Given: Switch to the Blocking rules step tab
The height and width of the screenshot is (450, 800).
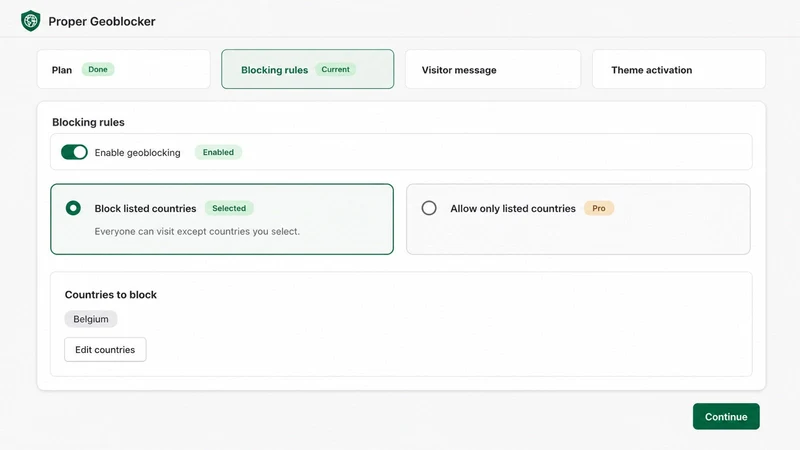Looking at the screenshot, I should pyautogui.click(x=308, y=69).
